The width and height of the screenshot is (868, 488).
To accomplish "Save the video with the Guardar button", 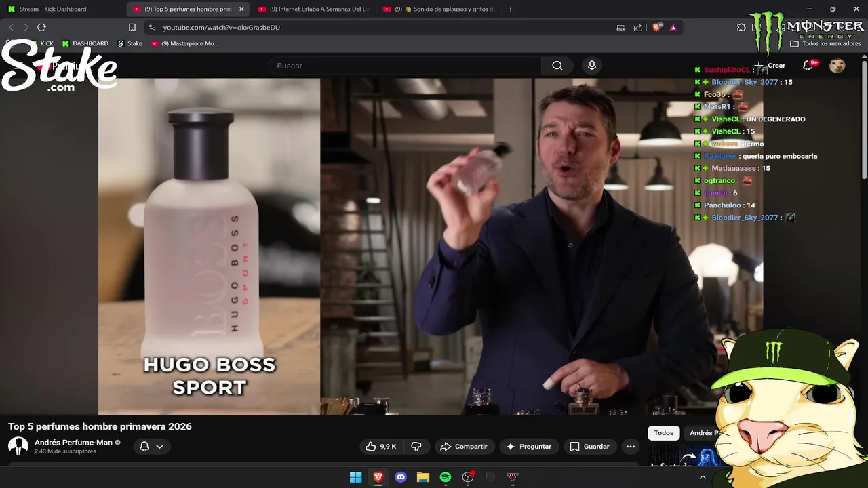I will [x=589, y=446].
